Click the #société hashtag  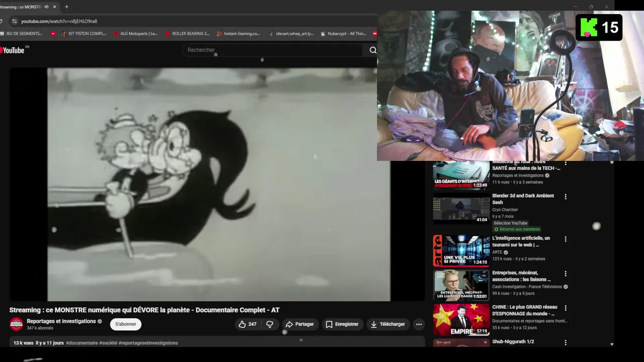pos(108,343)
